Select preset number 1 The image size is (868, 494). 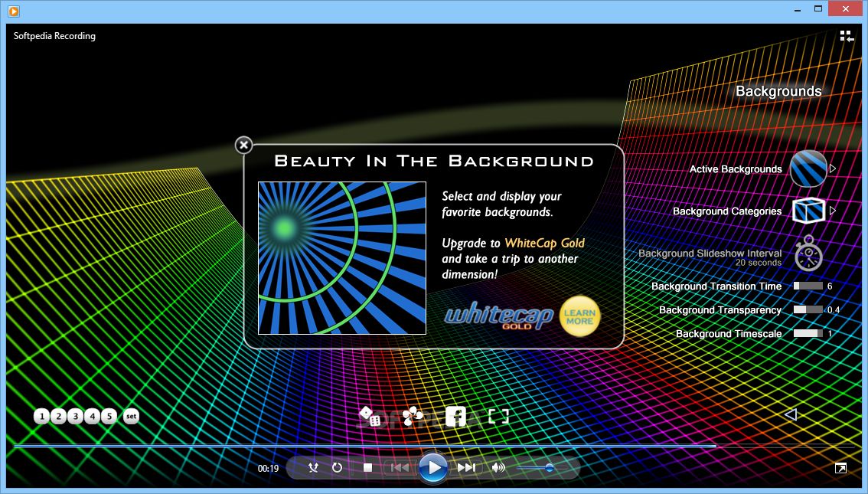41,416
